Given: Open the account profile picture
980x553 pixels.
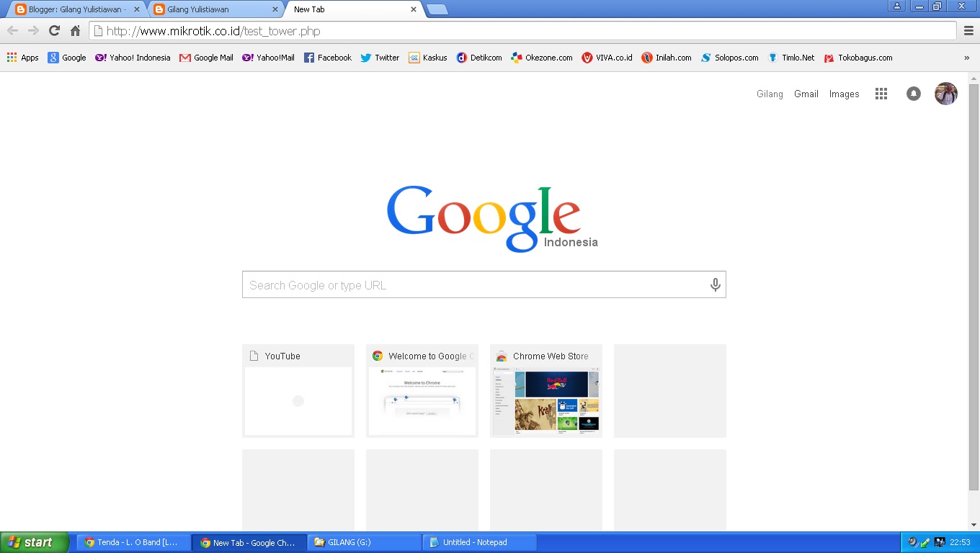Looking at the screenshot, I should 946,94.
